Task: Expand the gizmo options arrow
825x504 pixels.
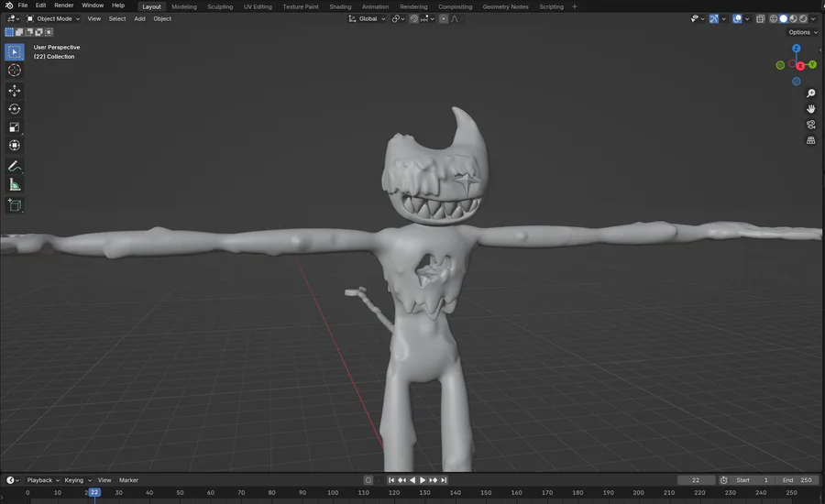Action: click(x=724, y=19)
